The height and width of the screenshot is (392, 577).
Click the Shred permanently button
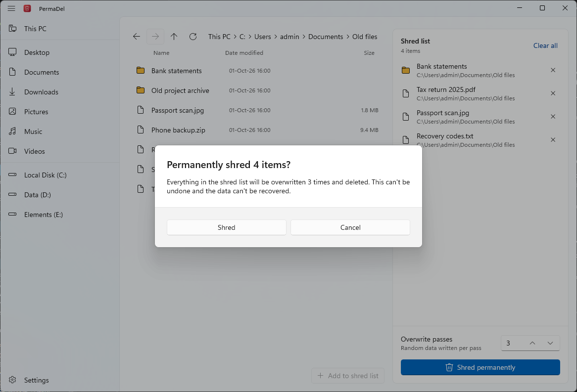point(480,367)
